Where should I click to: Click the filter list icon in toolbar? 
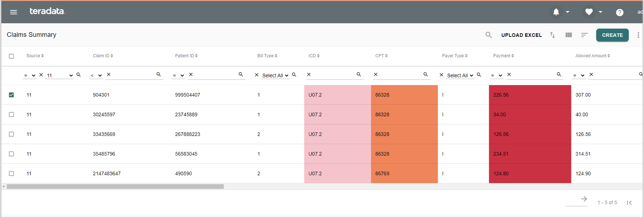584,35
